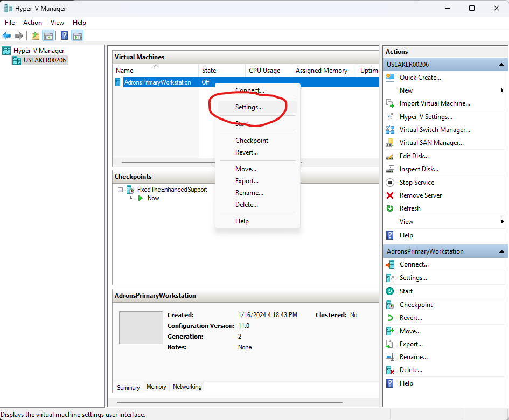Sort by the Assigned Memory column header
The image size is (509, 420).
coord(324,71)
